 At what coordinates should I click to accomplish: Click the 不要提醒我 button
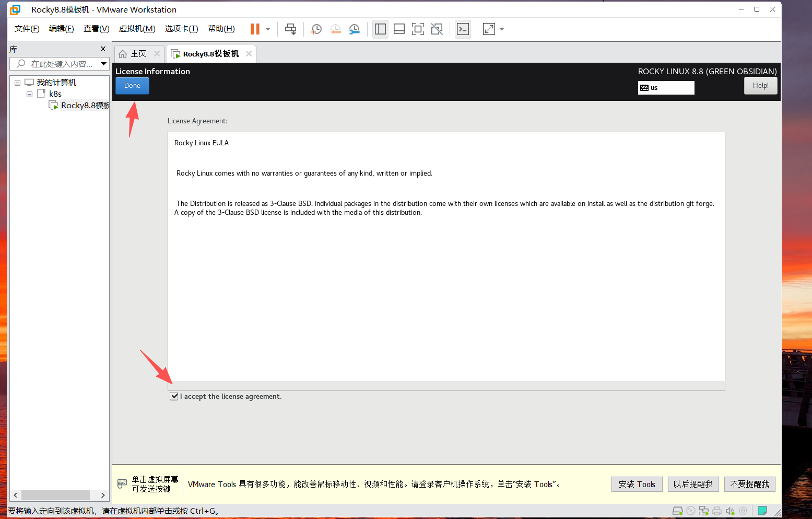click(x=750, y=485)
